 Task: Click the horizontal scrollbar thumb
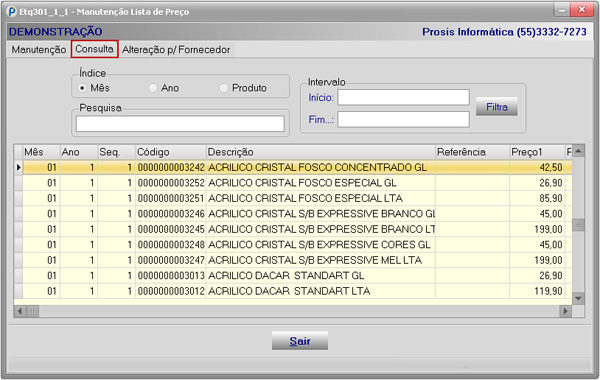click(x=33, y=311)
